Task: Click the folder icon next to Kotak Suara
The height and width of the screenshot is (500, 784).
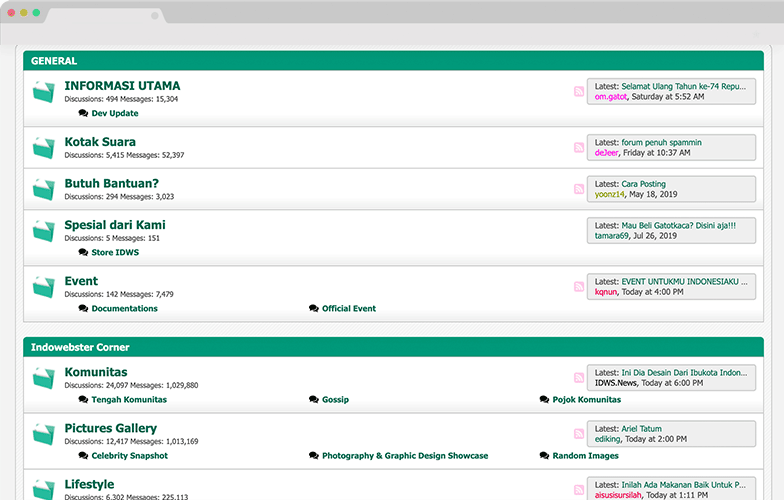Action: pyautogui.click(x=43, y=148)
